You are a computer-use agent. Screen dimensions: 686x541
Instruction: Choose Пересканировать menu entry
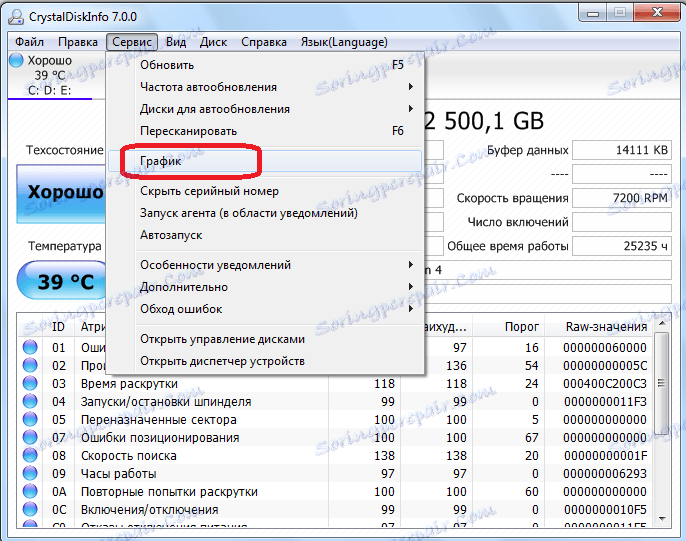tap(265, 131)
